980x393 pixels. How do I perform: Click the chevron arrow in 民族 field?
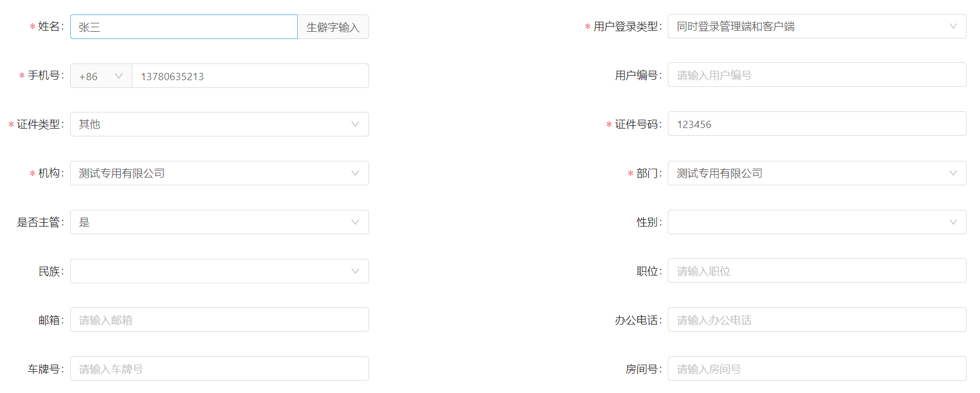[355, 271]
